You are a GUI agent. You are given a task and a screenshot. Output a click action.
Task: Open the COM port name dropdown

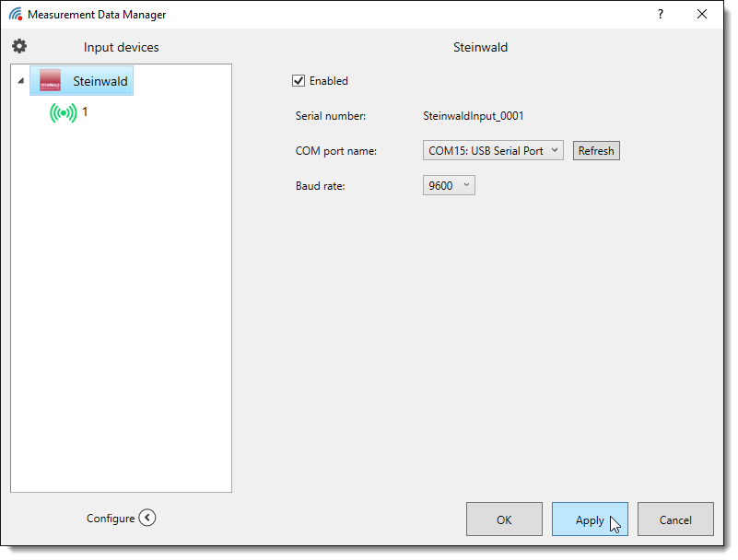coord(493,151)
